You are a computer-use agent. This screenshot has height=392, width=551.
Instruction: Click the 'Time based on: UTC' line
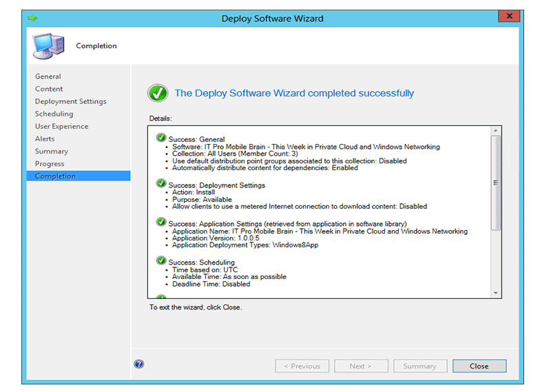205,269
